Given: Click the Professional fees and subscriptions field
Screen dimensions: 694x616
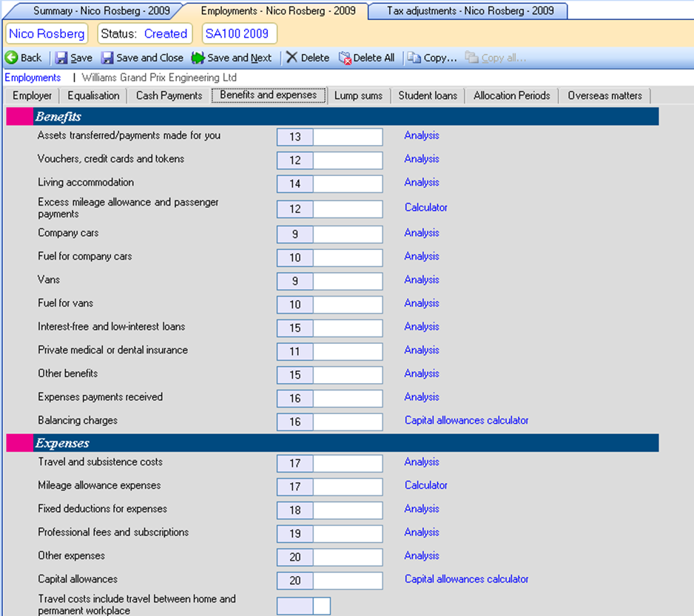Looking at the screenshot, I should [348, 534].
